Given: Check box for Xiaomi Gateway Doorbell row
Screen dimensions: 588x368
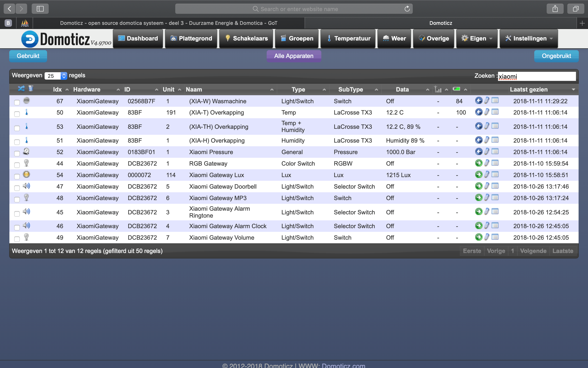Looking at the screenshot, I should [17, 188].
